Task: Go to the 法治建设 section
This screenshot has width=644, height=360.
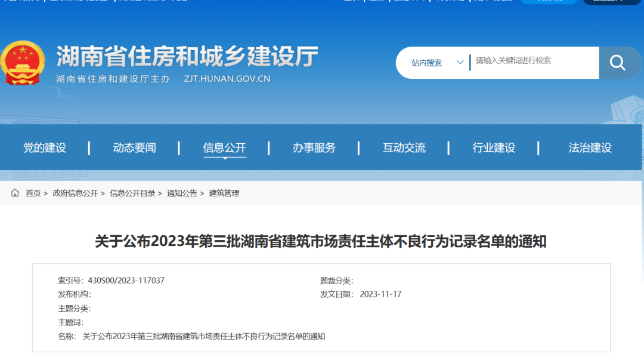Action: 589,147
